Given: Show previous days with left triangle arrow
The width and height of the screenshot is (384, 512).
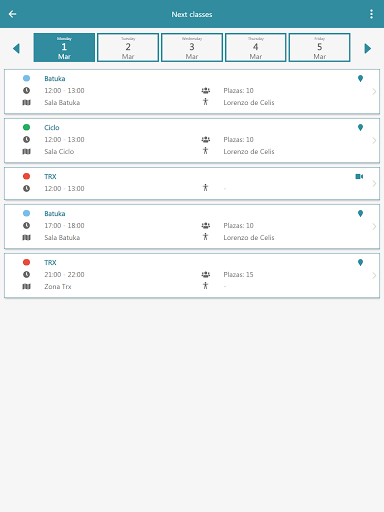Looking at the screenshot, I should [16, 48].
